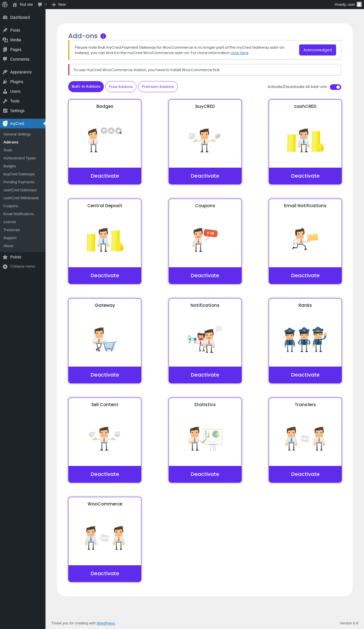Click the Points star icon in sidebar
The height and width of the screenshot is (629, 364).
click(5, 257)
